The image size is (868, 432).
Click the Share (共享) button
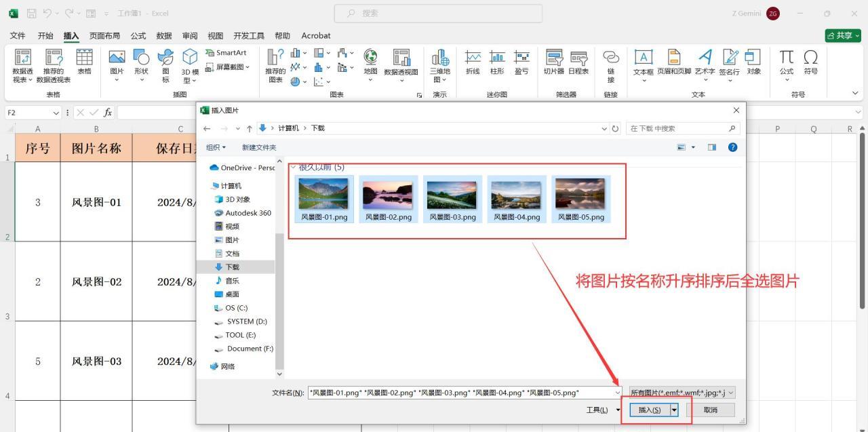tap(843, 35)
